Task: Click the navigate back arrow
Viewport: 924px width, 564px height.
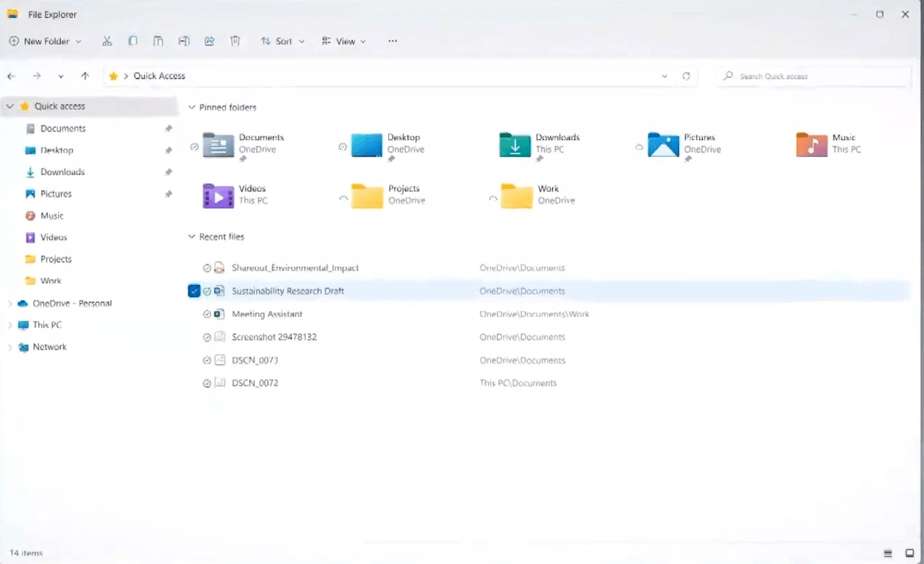Action: click(11, 75)
